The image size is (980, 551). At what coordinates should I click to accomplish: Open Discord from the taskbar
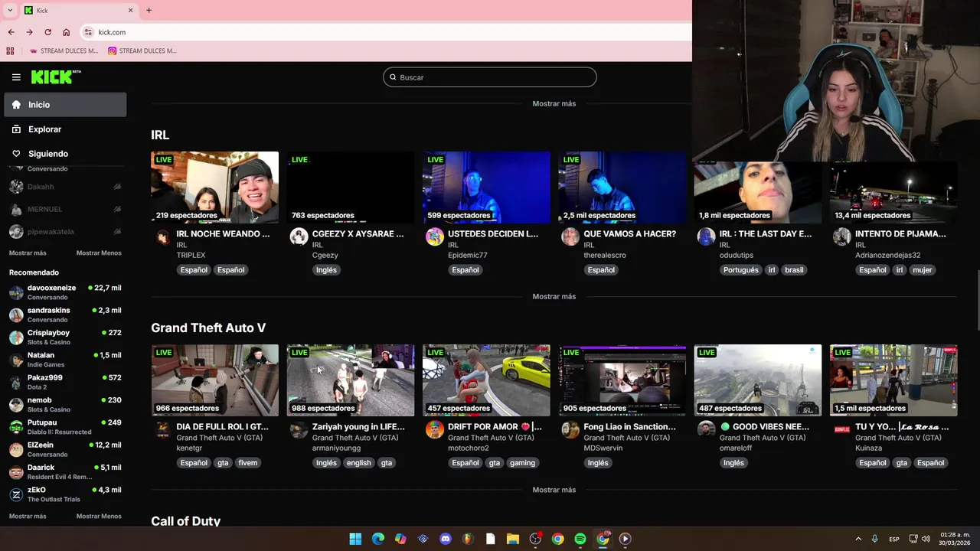pos(446,539)
